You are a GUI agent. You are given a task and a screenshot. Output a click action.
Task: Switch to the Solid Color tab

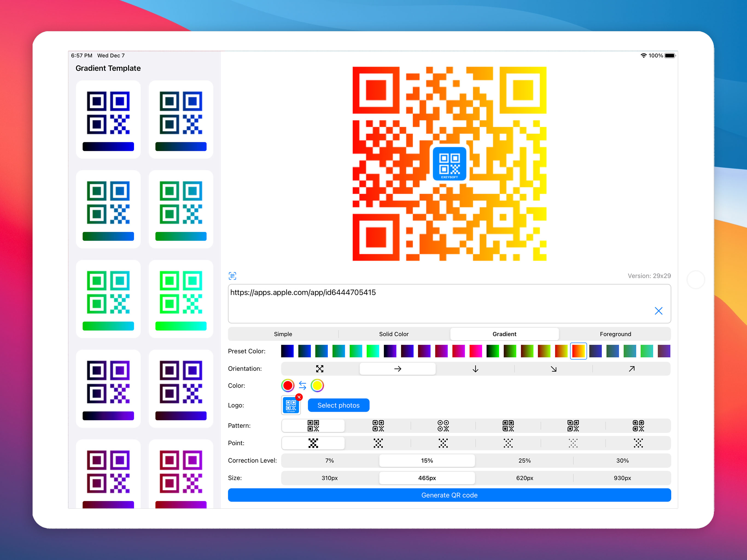tap(393, 334)
